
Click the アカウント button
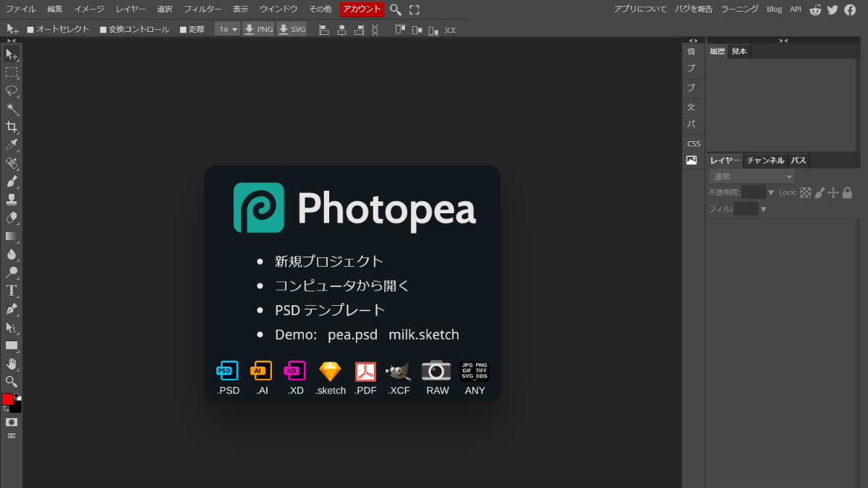coord(362,9)
